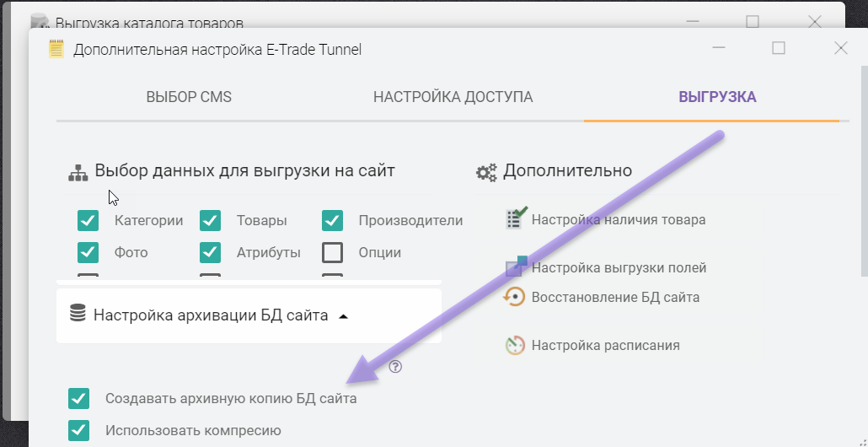The height and width of the screenshot is (447, 868).
Task: Switch to the ВЫБОР CMS tab
Action: click(189, 97)
